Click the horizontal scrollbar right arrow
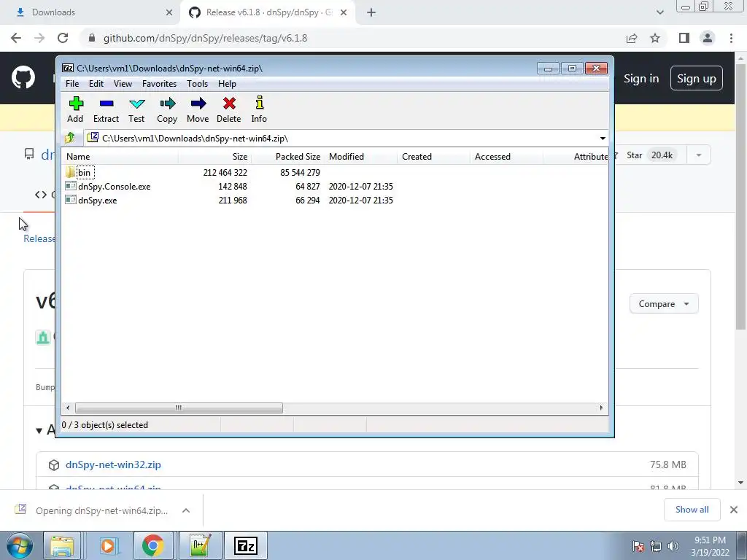Image resolution: width=747 pixels, height=560 pixels. 601,408
